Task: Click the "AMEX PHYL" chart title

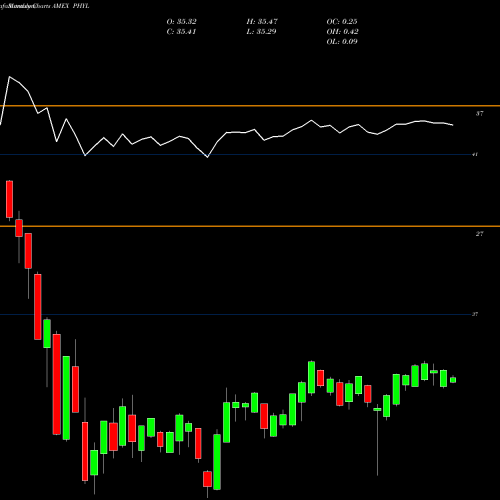Action: click(71, 6)
